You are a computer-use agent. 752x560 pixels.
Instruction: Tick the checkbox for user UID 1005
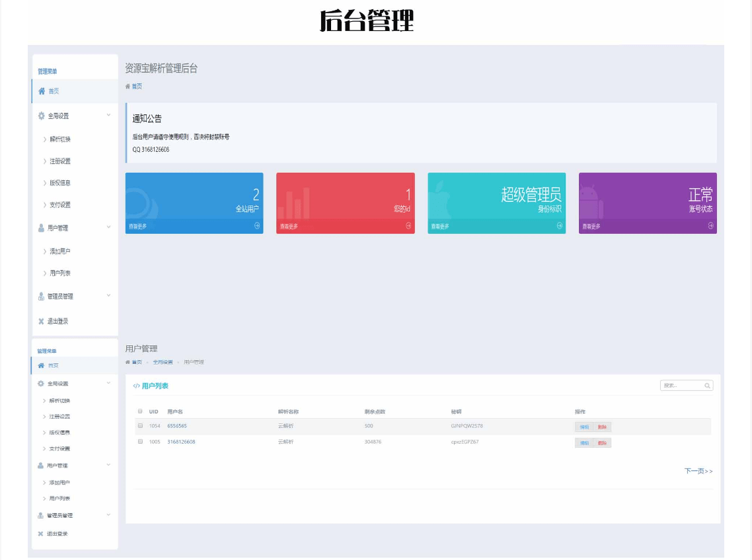[x=140, y=441]
